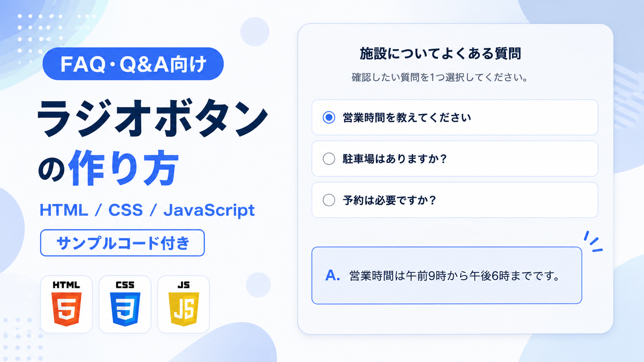Viewport: 644px width, 362px height.
Task: Click the blue 作り方 heading text
Action: pos(124,168)
